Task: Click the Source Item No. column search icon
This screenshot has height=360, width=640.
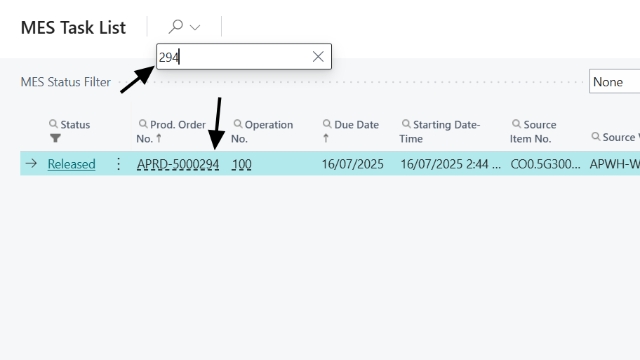Action: tap(516, 124)
